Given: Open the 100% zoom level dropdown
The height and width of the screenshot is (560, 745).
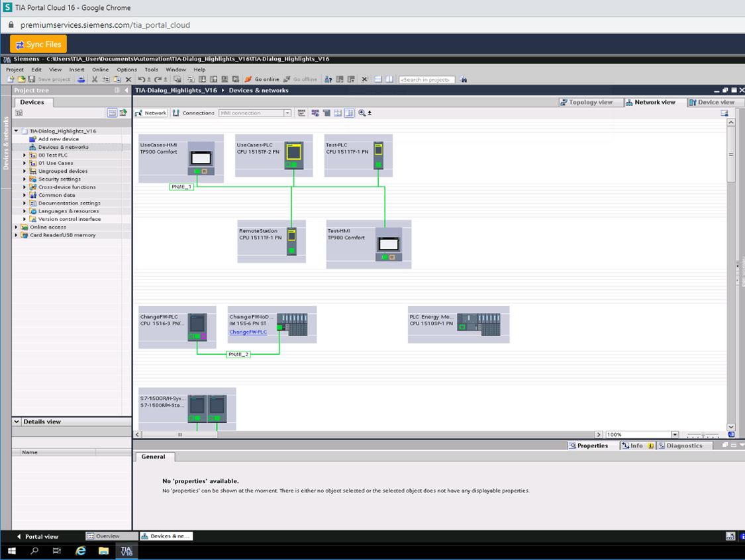Looking at the screenshot, I should pyautogui.click(x=675, y=435).
